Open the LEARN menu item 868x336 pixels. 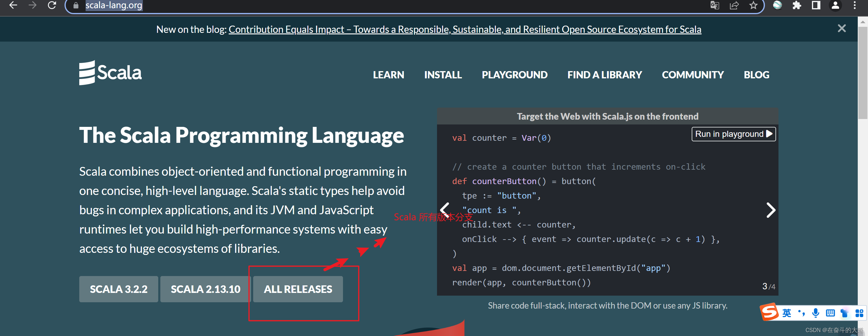[x=388, y=74]
